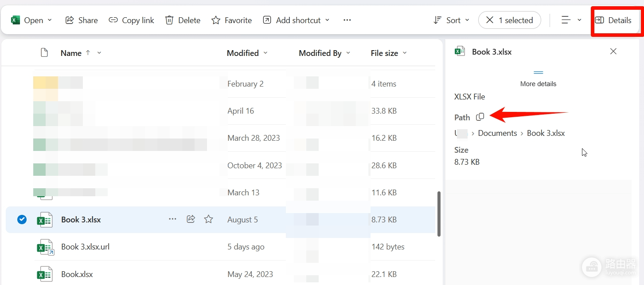
Task: Open the selected file with Excel
Action: tap(27, 20)
